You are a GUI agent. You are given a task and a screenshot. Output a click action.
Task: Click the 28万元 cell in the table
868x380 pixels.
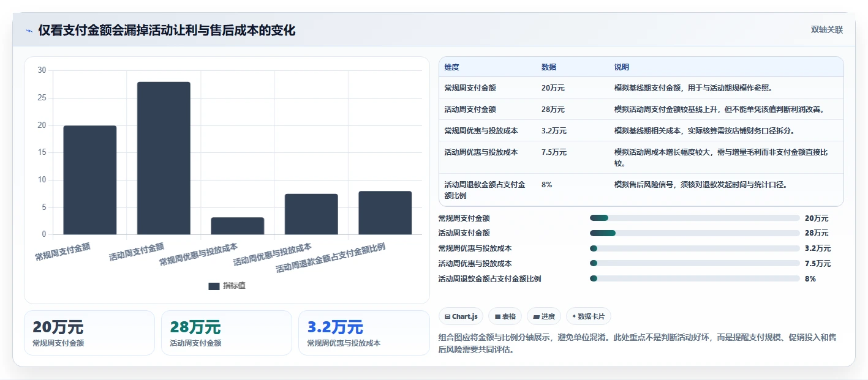point(553,110)
